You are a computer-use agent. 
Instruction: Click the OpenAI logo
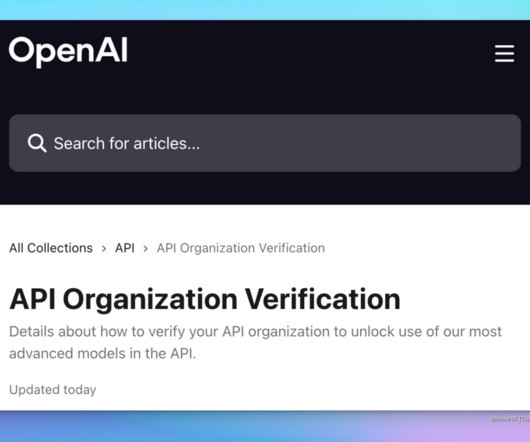(68, 52)
